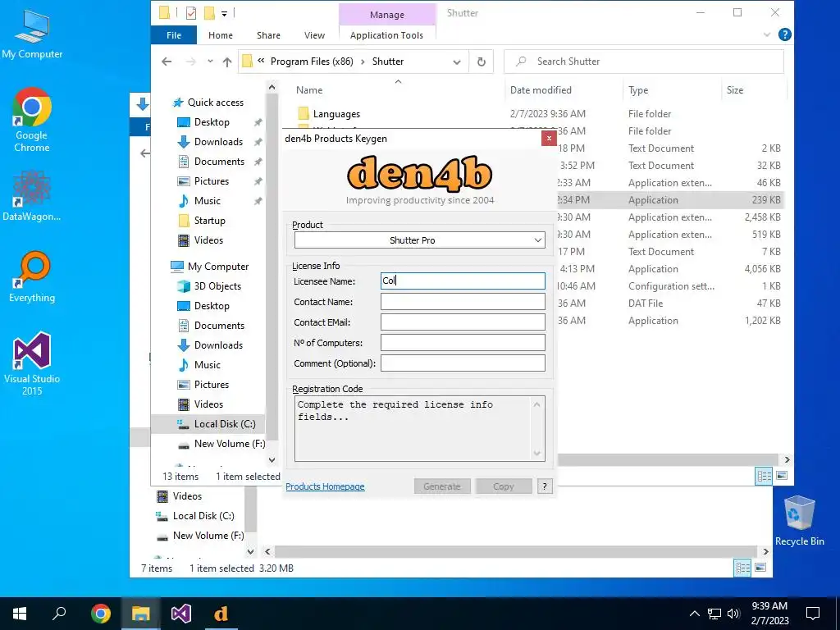The width and height of the screenshot is (840, 630).
Task: Open the View ribbon tab
Action: (314, 34)
